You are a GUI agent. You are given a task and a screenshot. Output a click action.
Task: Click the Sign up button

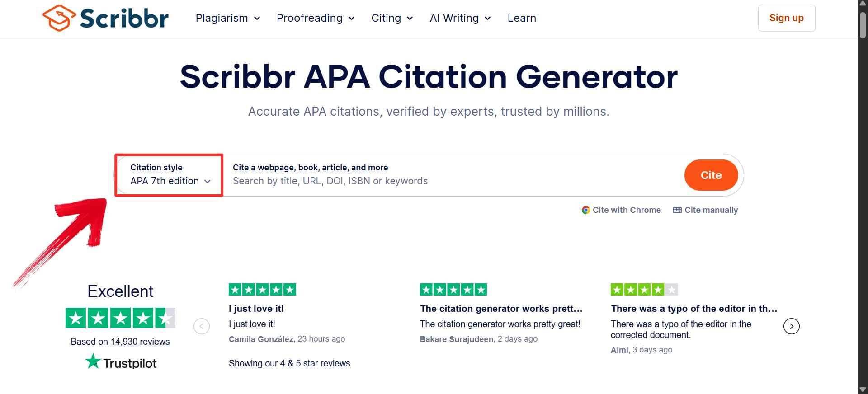pyautogui.click(x=786, y=18)
